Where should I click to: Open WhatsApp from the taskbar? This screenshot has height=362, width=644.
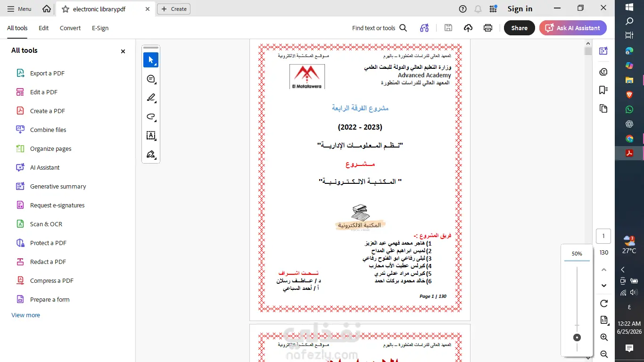[629, 109]
